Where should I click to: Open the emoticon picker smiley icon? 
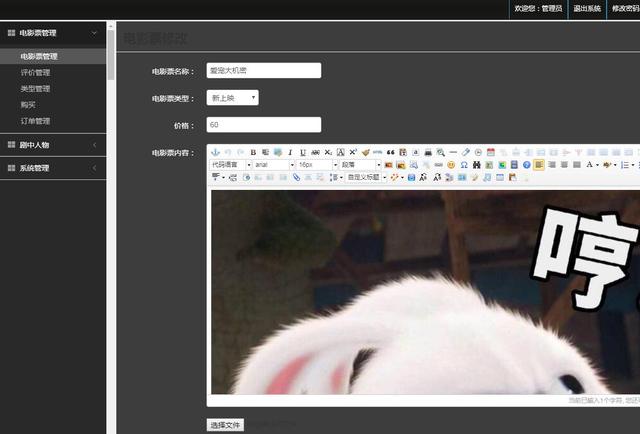[451, 165]
